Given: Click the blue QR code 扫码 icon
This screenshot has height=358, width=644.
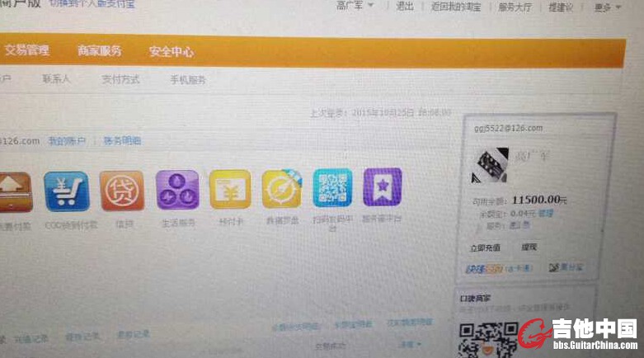Looking at the screenshot, I should click(x=332, y=188).
